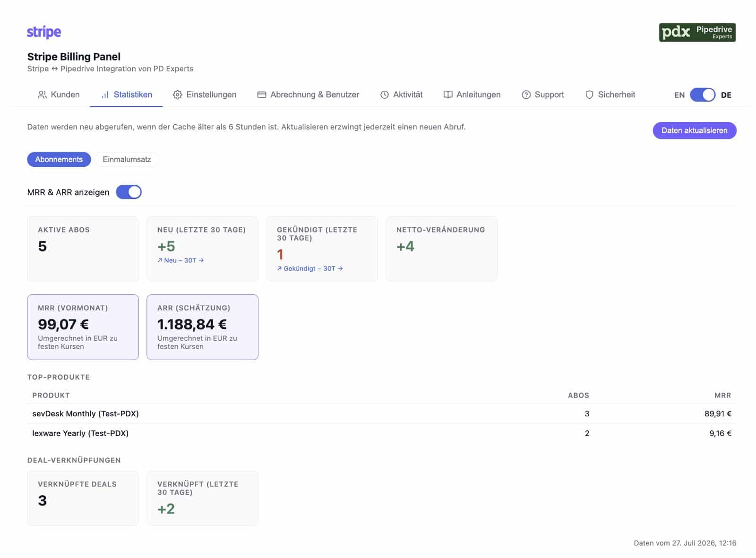
Task: Click the Abrechnung credit card icon
Action: click(x=262, y=94)
